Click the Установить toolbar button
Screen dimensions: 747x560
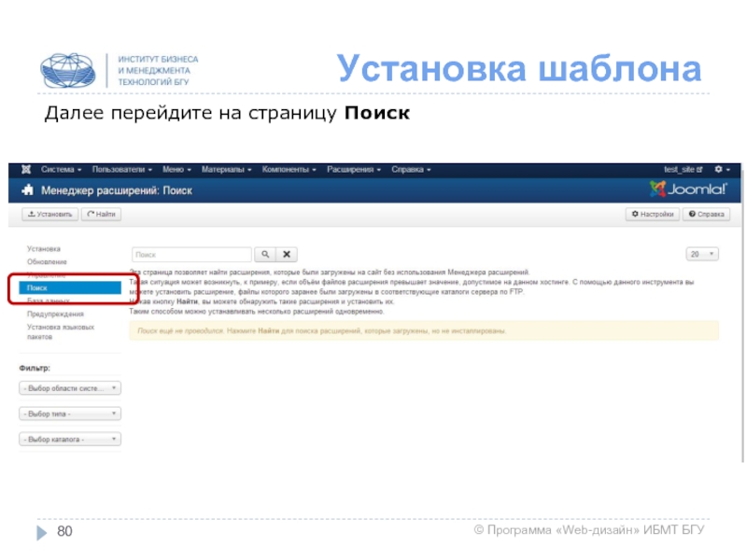[x=50, y=215]
